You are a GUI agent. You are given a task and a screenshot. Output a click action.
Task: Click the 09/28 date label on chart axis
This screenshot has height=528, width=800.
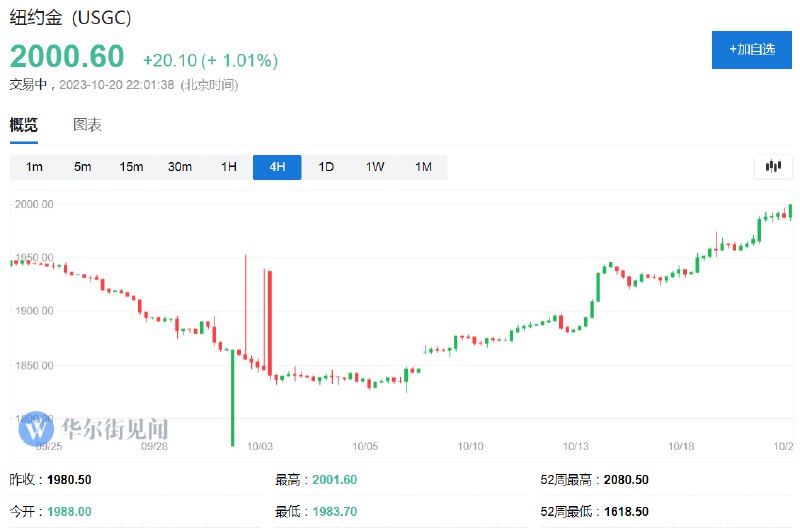(154, 446)
